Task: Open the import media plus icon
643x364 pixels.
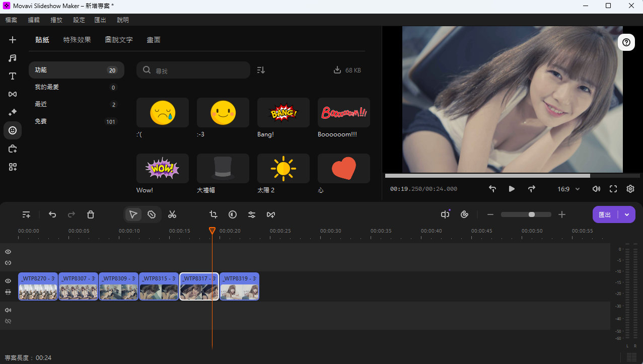Action: [13, 40]
